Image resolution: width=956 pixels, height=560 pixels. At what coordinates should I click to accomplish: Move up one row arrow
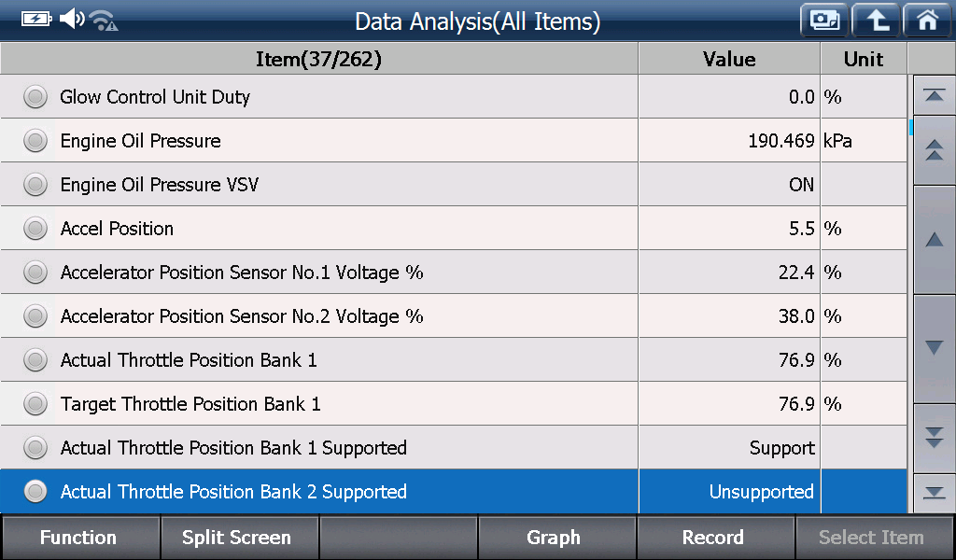tap(934, 240)
